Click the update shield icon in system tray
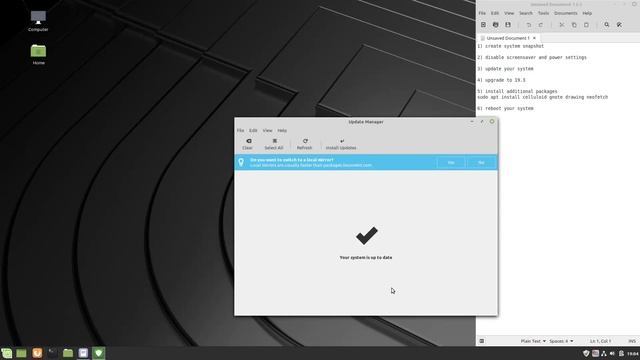Image resolution: width=640 pixels, height=360 pixels. (x=586, y=353)
